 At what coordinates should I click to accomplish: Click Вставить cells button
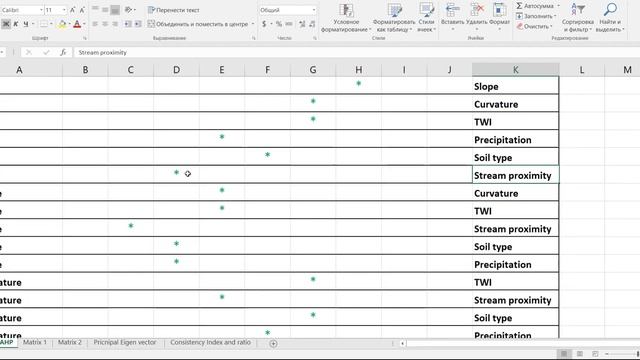[x=452, y=18]
